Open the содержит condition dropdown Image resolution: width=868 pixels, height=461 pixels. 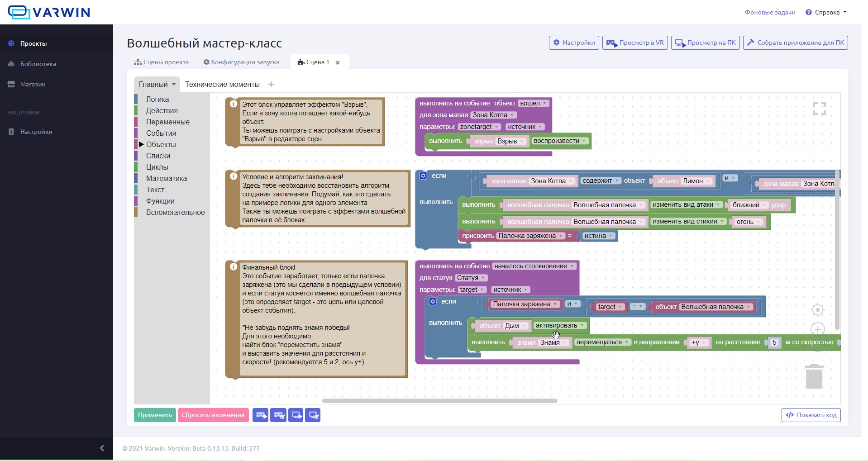click(601, 181)
